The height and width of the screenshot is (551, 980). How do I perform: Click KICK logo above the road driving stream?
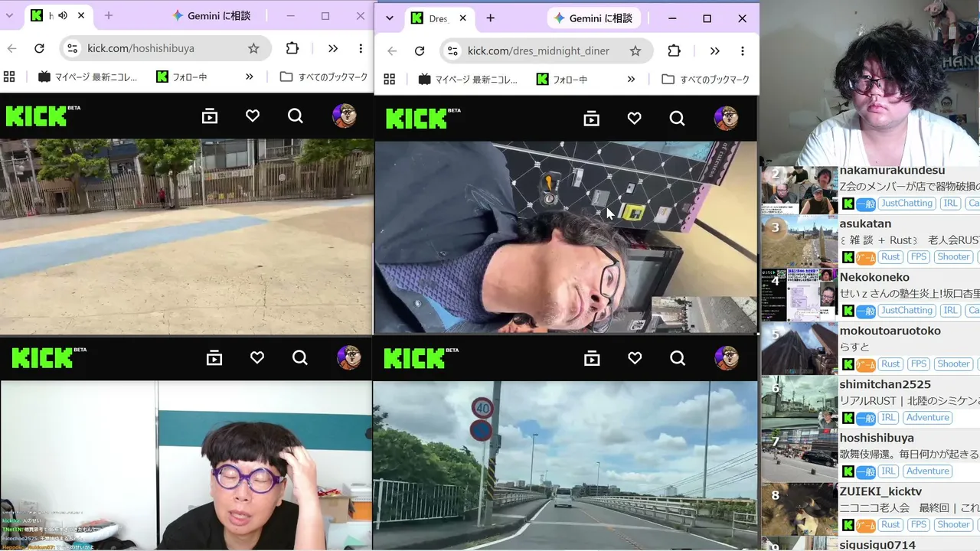[421, 357]
